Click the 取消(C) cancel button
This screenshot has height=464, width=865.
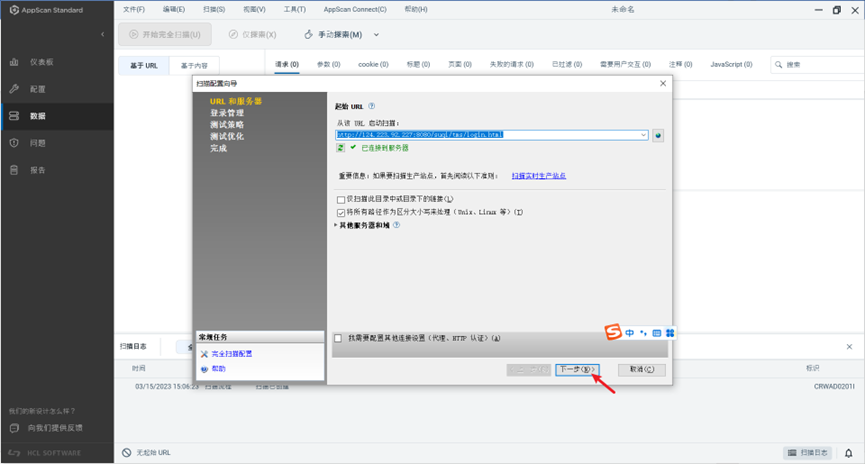click(x=642, y=370)
